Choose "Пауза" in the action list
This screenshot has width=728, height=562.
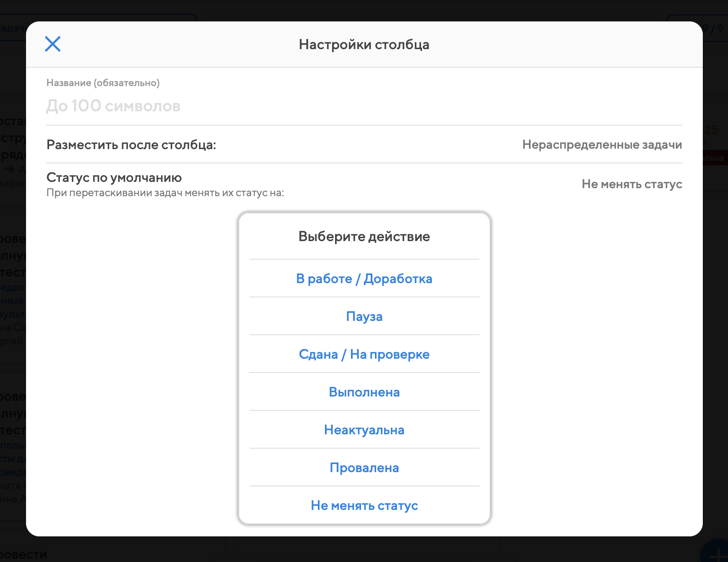(364, 316)
